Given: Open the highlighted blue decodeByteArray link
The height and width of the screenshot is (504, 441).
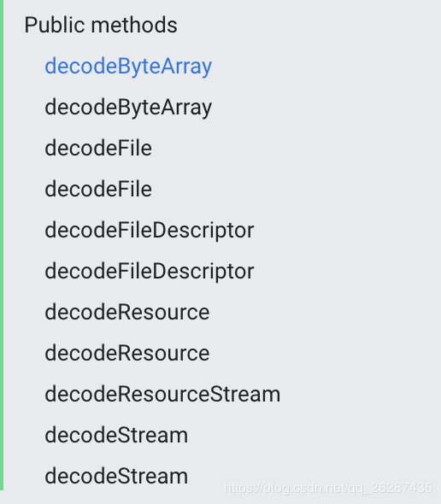Looking at the screenshot, I should coord(128,67).
